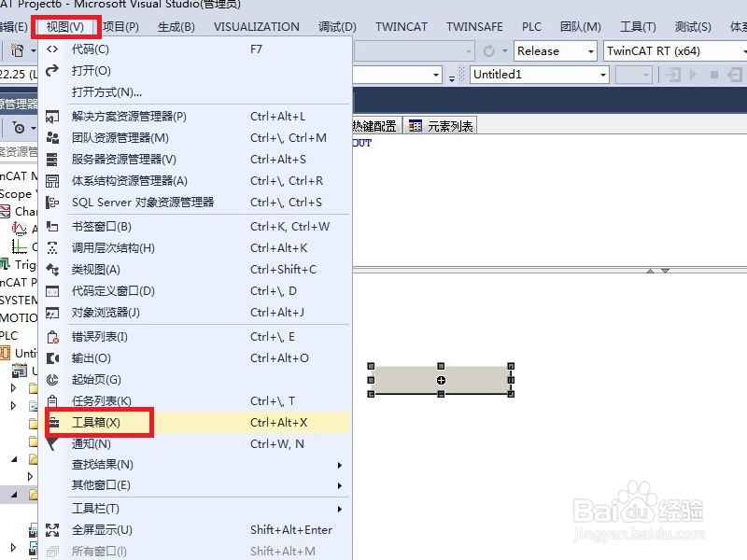Click the error list icon beside 错误列表
The width and height of the screenshot is (747, 560).
pyautogui.click(x=53, y=337)
